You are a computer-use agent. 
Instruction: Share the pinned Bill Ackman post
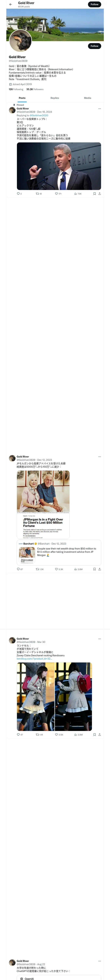99,194
